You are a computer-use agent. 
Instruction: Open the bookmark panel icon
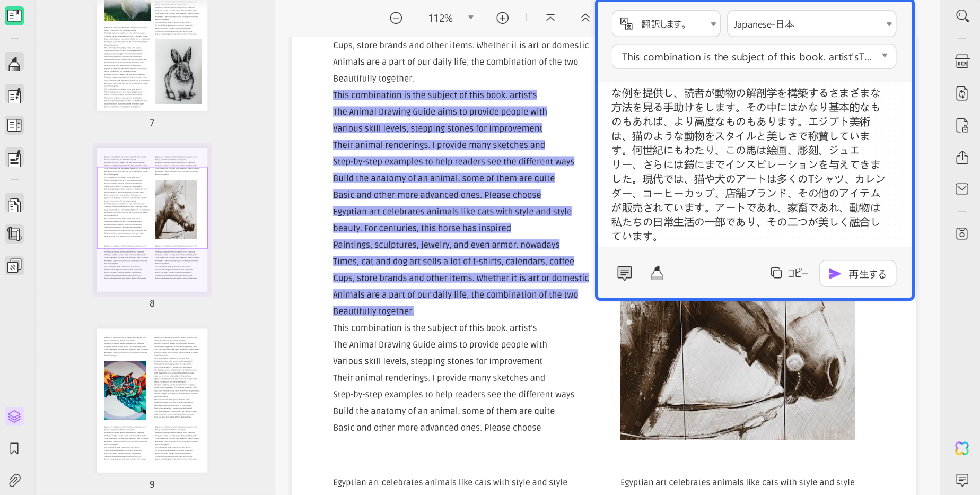pyautogui.click(x=14, y=449)
